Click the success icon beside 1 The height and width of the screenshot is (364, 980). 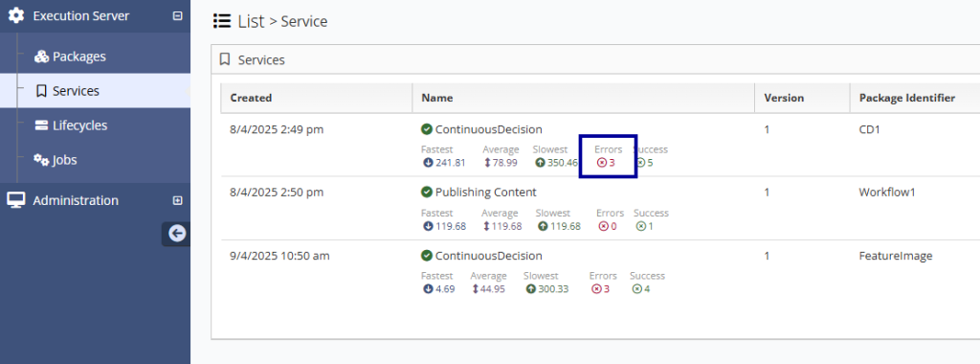tap(640, 226)
